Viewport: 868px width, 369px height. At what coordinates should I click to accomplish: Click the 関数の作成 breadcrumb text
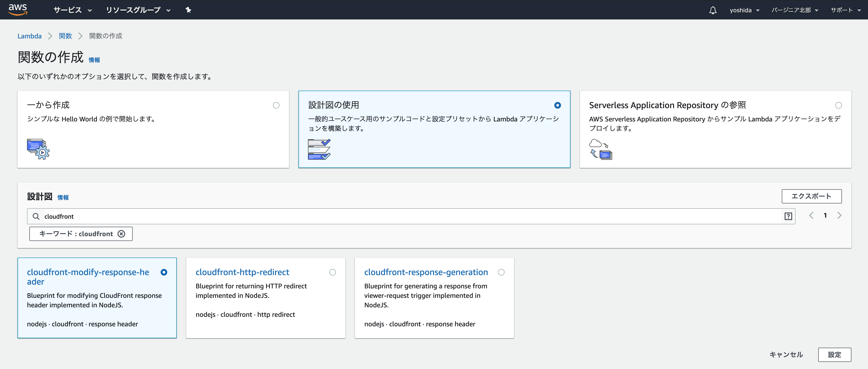(x=105, y=36)
